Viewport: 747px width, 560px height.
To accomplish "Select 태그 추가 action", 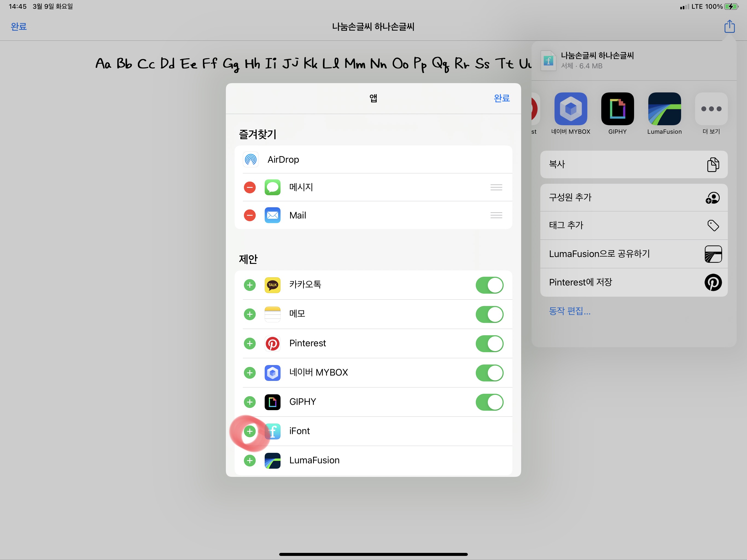I will [x=634, y=225].
